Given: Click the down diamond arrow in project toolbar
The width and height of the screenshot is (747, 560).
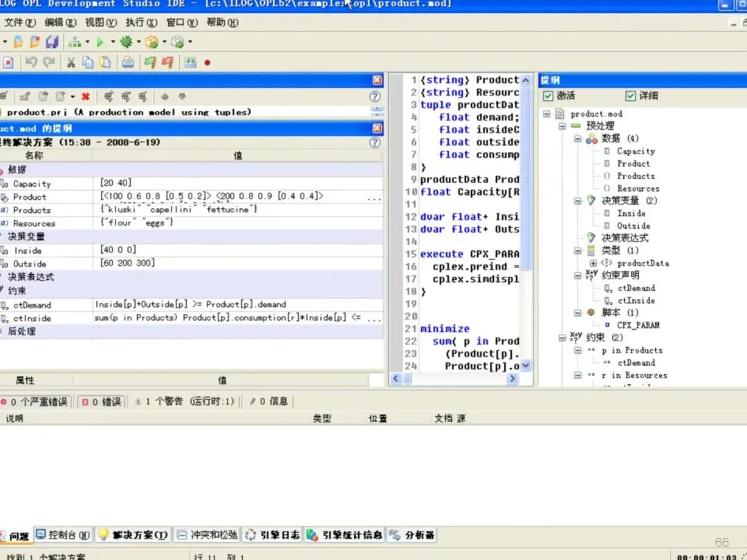Looking at the screenshot, I should tap(182, 97).
